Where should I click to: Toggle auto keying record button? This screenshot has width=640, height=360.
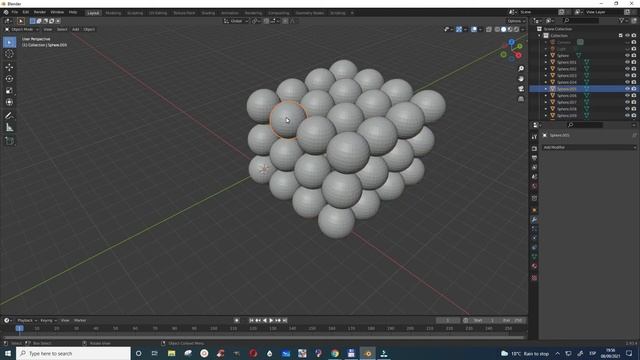tap(237, 320)
